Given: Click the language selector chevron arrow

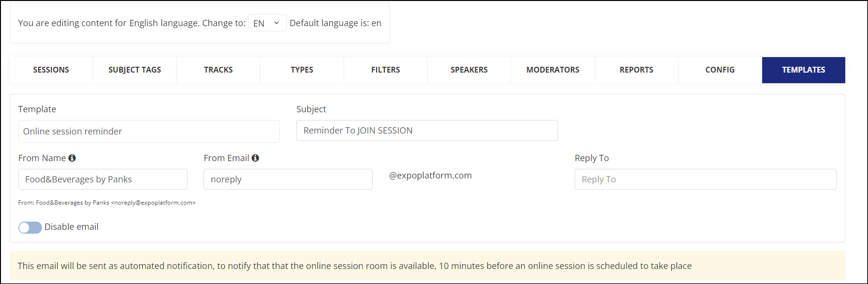Looking at the screenshot, I should click(x=276, y=23).
